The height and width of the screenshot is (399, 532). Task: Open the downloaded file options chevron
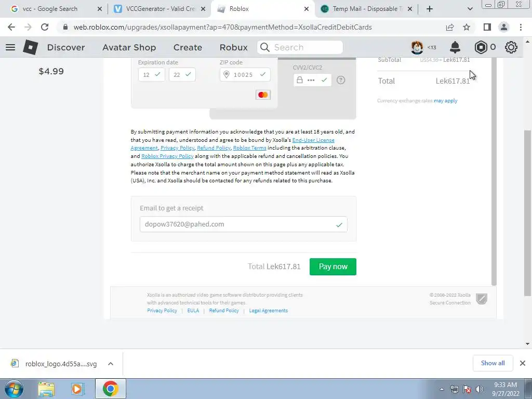[x=111, y=364]
